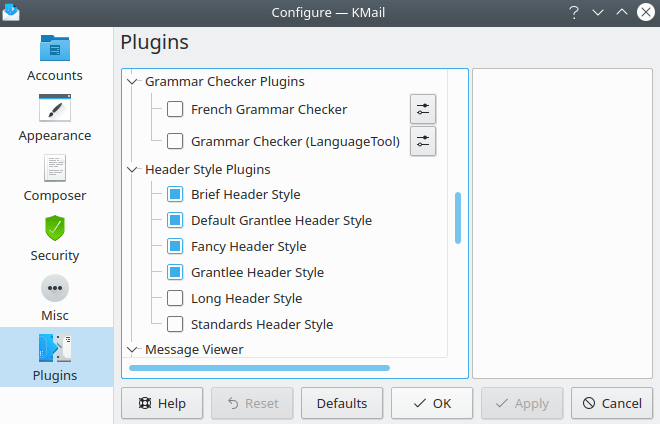Viewport: 660px width, 424px height.
Task: Enable the French Grammar Checker checkbox
Action: [x=175, y=109]
